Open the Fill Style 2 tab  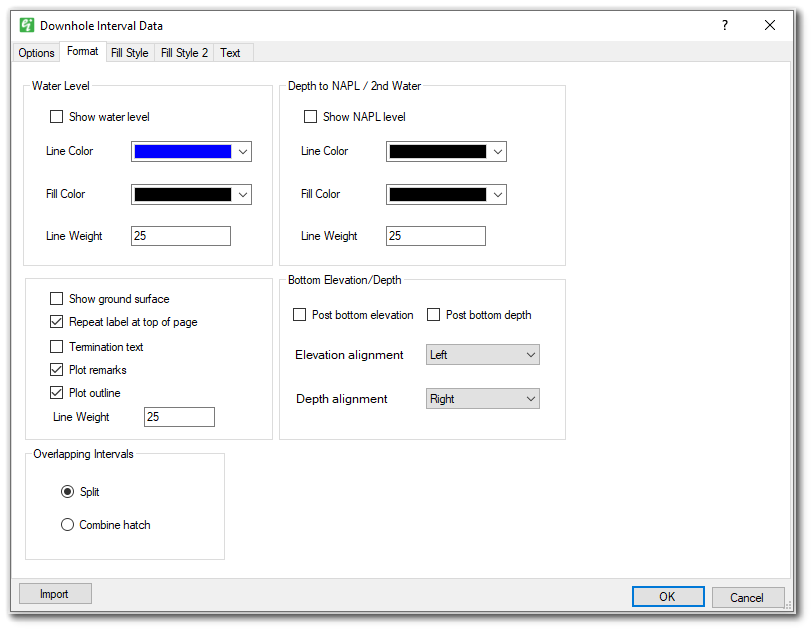click(184, 52)
